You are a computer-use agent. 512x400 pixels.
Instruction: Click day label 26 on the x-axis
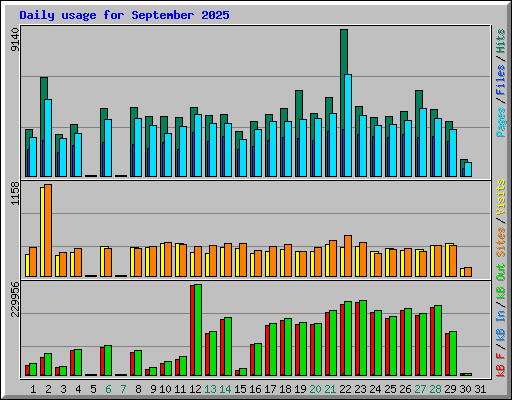pos(405,389)
